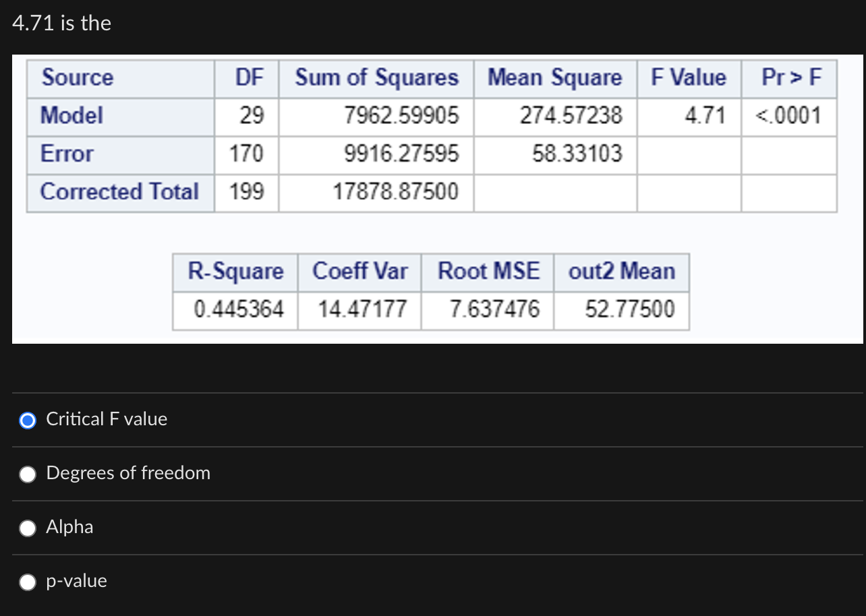Click the Sum of Squares column header

point(375,78)
